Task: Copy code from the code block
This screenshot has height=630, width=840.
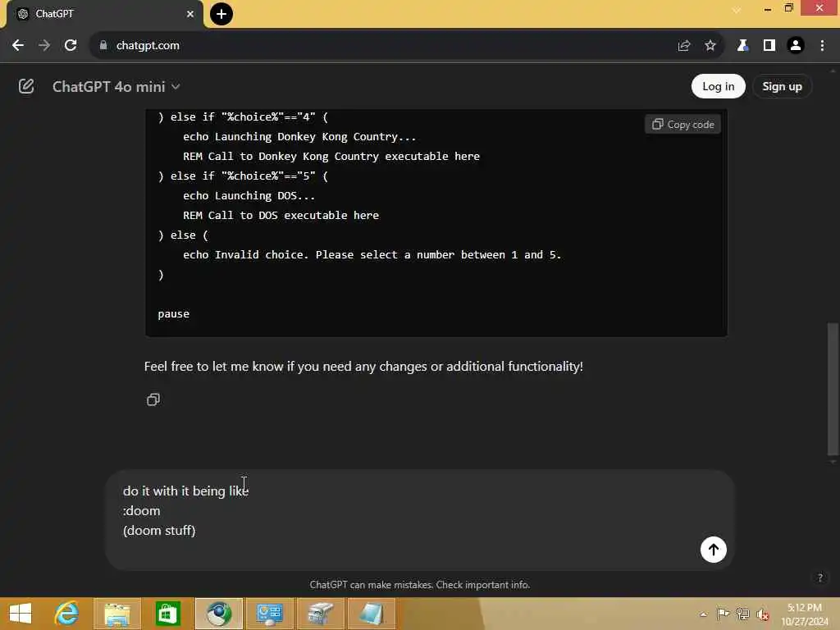Action: (683, 125)
